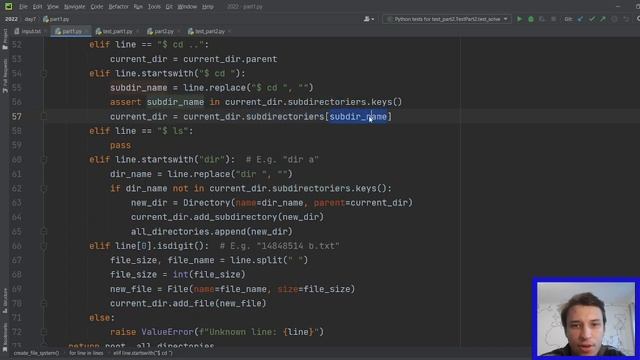The height and width of the screenshot is (360, 640).
Task: Click the Git Push arrow icon
Action: click(x=603, y=19)
